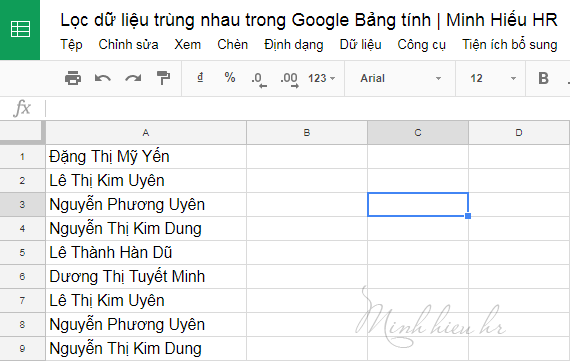The image size is (570, 361).
Task: Select cell "Lê Thành Hàn Dũ"
Action: tap(146, 253)
